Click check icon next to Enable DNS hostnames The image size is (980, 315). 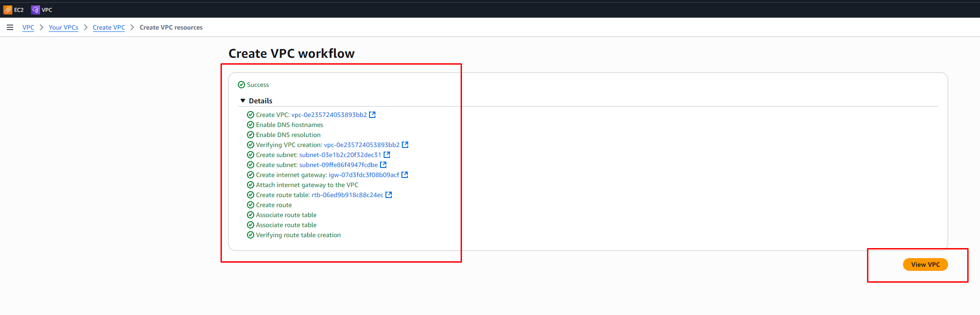pos(251,125)
